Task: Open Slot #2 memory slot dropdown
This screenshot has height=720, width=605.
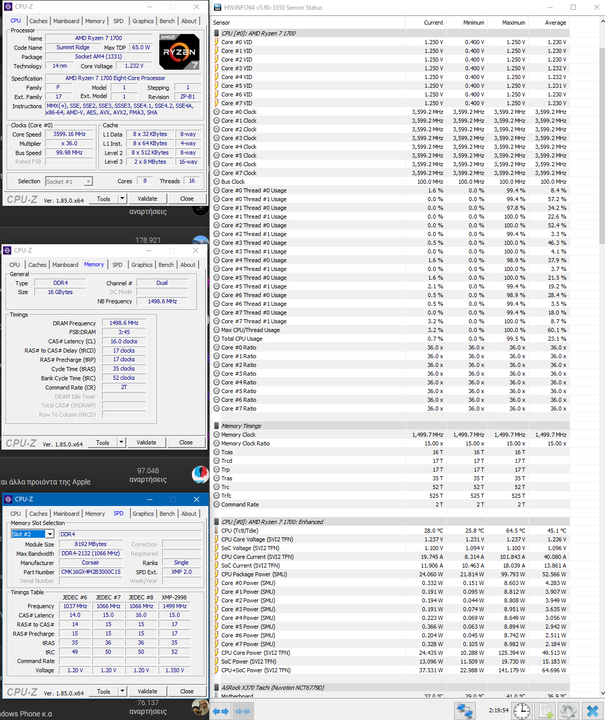Action: 50,534
